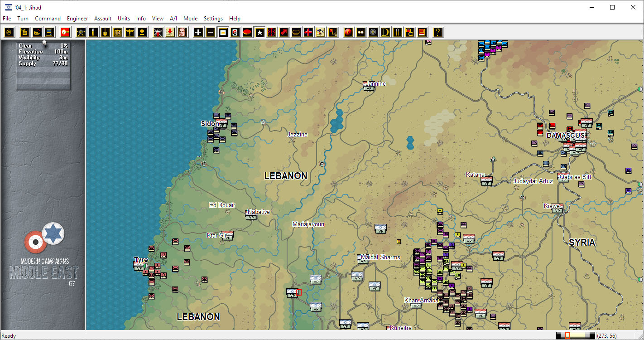
Task: Expand the Settings menu dropdown
Action: (x=213, y=19)
